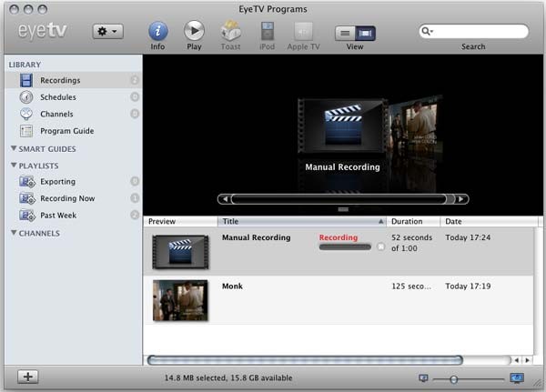This screenshot has height=392, width=546.
Task: Select the Exporting playlist
Action: 73,181
